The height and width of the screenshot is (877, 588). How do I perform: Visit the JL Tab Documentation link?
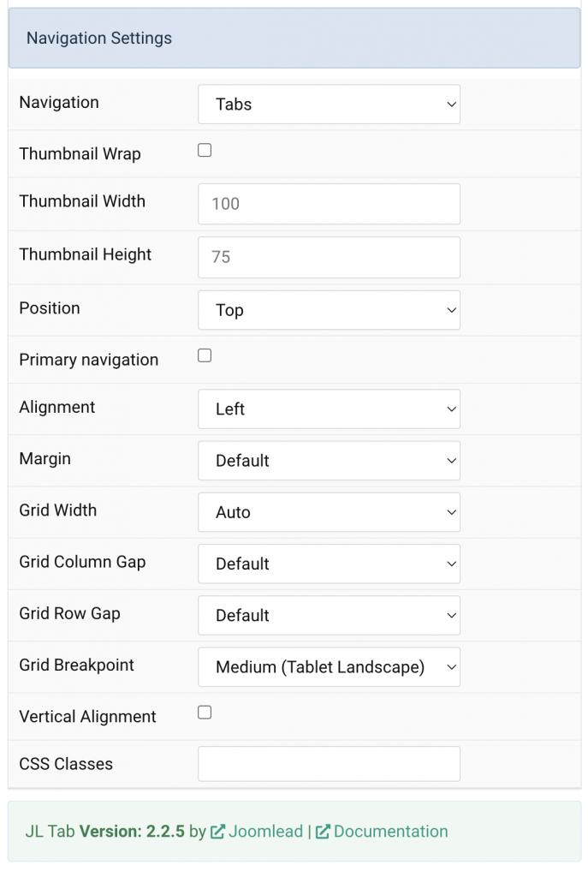(391, 831)
